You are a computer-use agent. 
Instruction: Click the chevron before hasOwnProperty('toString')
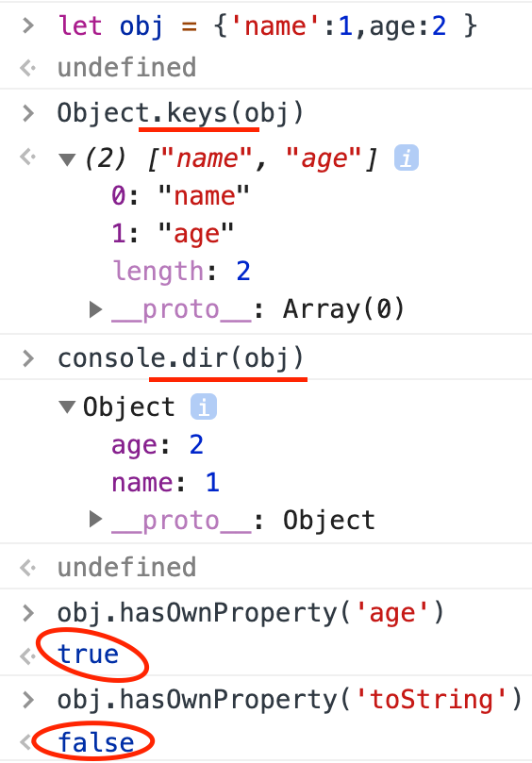tap(28, 700)
